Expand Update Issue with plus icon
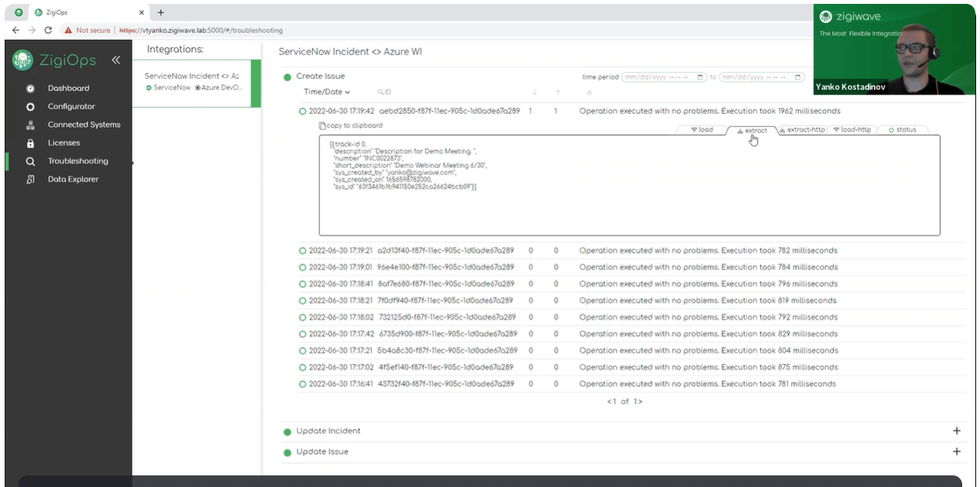Image resolution: width=980 pixels, height=487 pixels. 957,451
